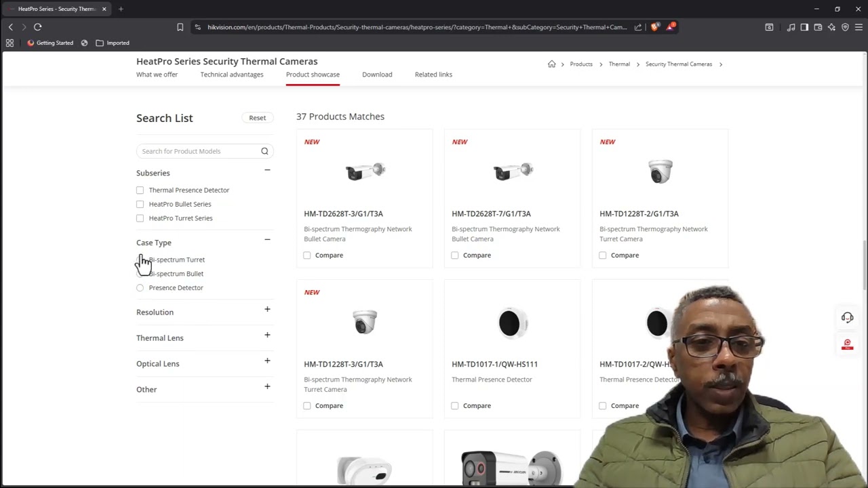Open Thermal in the breadcrumb
Viewport: 868px width, 488px height.
click(x=619, y=64)
